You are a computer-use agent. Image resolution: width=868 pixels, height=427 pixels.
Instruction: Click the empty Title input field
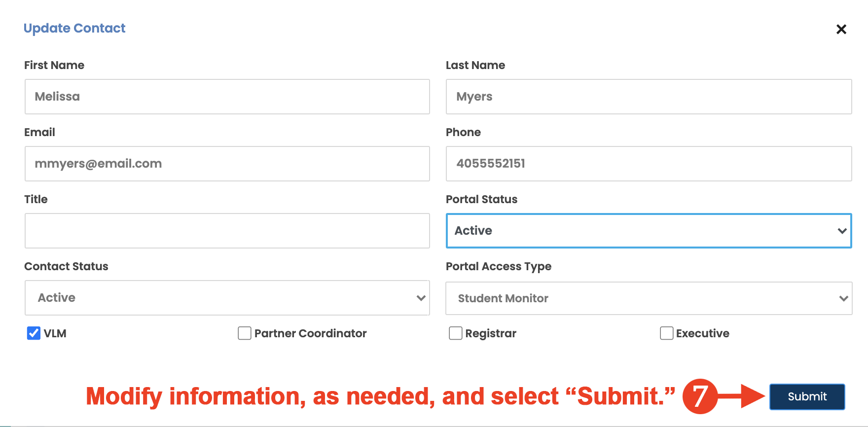[227, 231]
